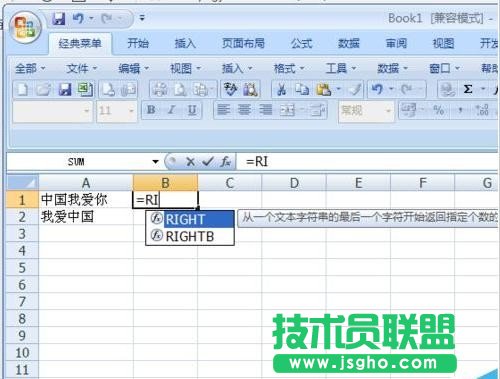Open the customize quick access toolbar arrow
The height and width of the screenshot is (379, 500).
142,18
